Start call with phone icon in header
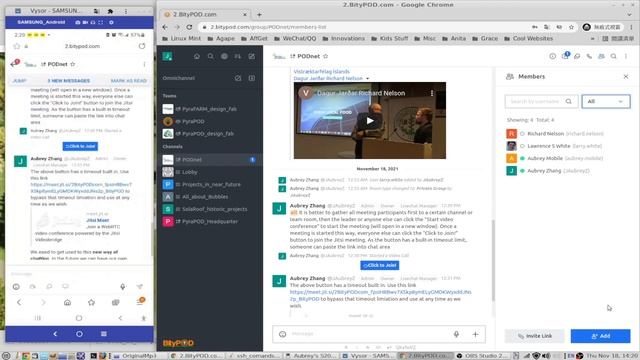 click(589, 56)
